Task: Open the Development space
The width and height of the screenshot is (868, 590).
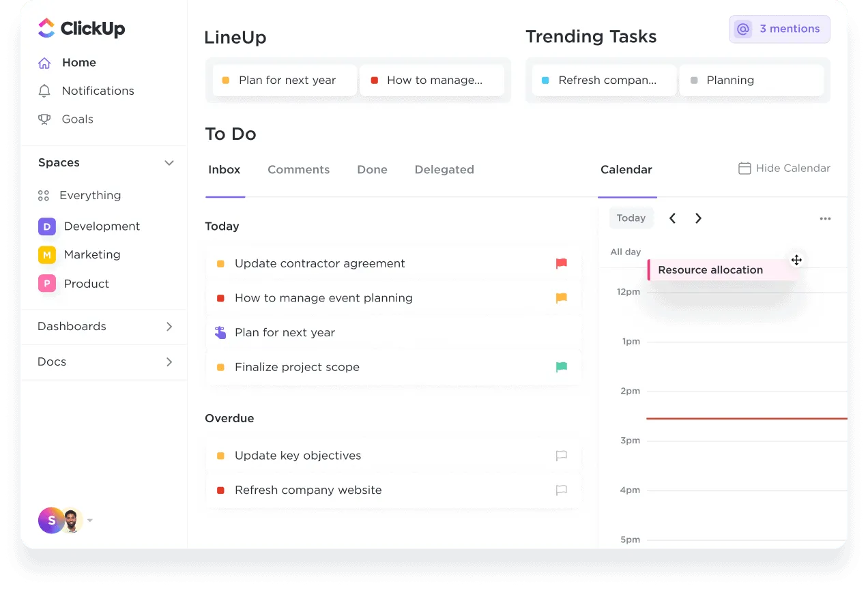Action: tap(102, 226)
